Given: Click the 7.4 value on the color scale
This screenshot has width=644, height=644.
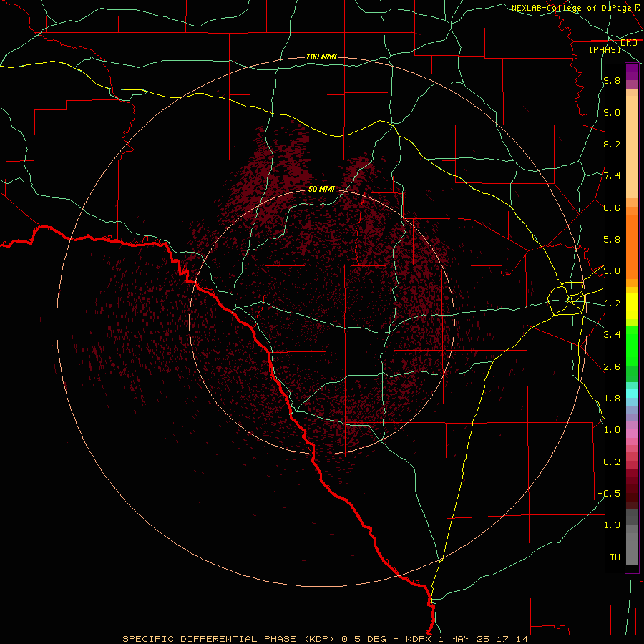Looking at the screenshot, I should click(x=612, y=176).
